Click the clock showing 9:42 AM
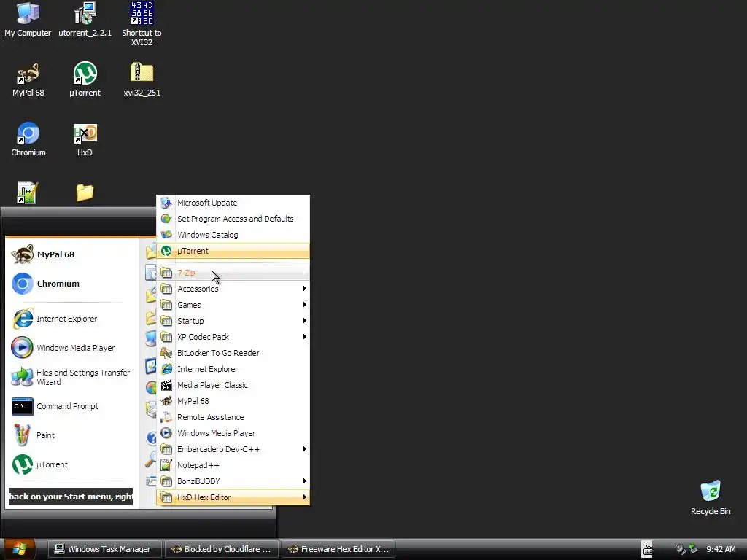The height and width of the screenshot is (560, 747). 721,549
